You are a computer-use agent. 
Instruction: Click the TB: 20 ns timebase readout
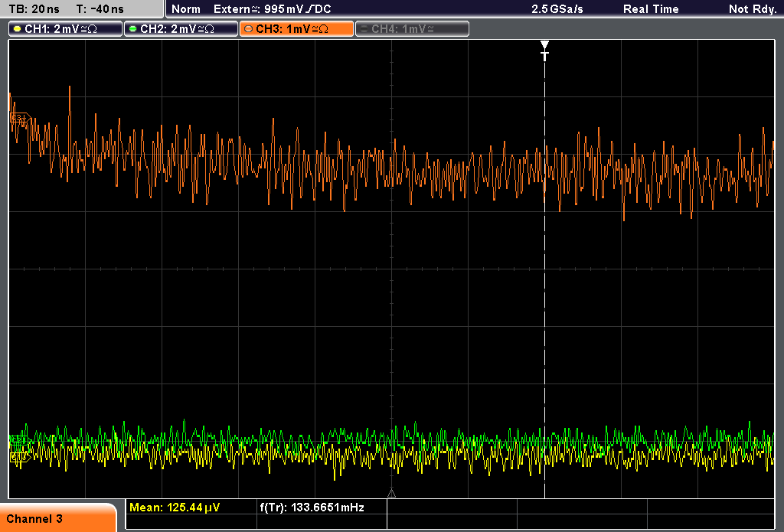(x=34, y=9)
